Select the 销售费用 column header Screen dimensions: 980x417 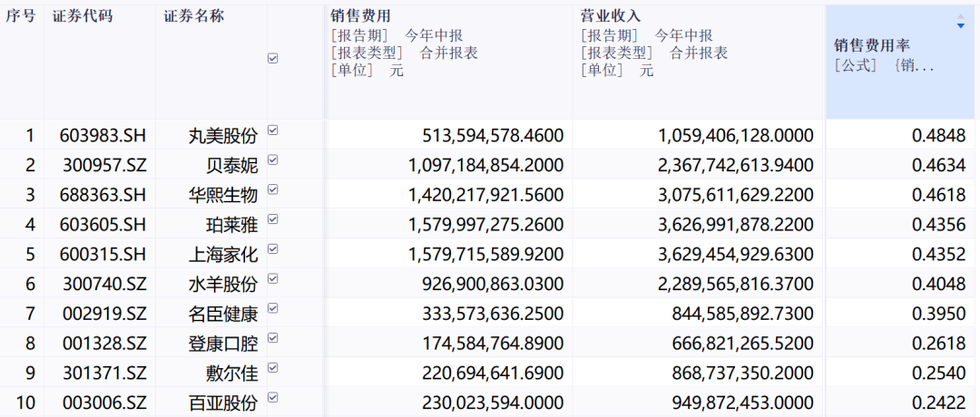point(448,63)
